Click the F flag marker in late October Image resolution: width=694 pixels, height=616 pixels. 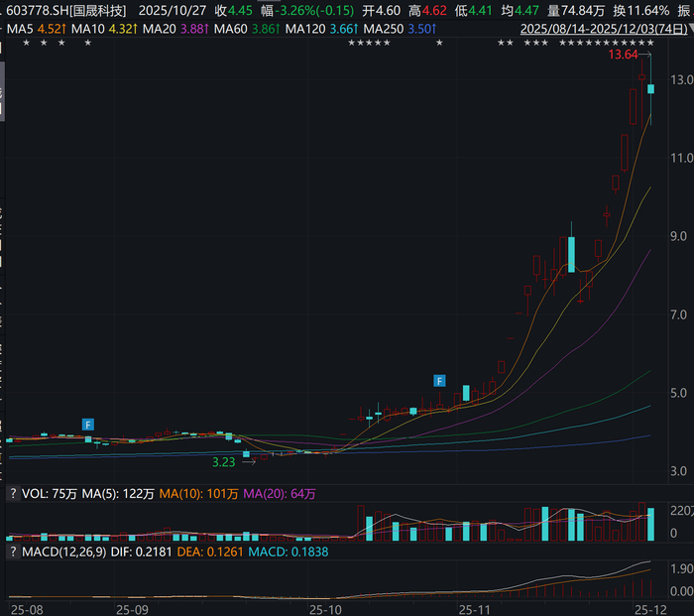tap(439, 381)
